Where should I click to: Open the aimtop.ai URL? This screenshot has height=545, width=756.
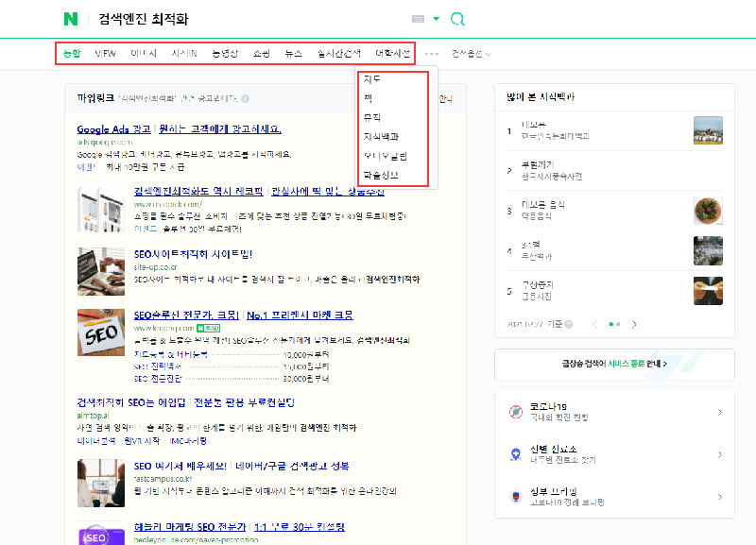(x=93, y=416)
